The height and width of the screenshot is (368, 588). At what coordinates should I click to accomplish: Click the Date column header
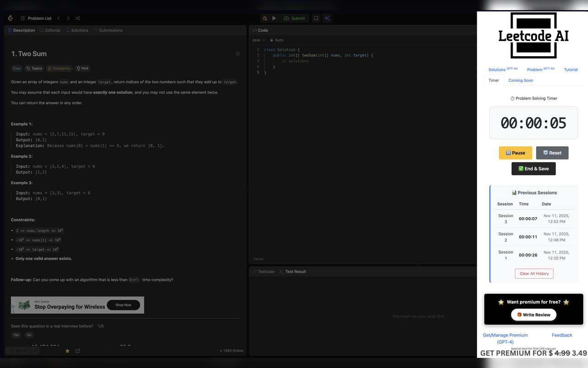coord(546,204)
